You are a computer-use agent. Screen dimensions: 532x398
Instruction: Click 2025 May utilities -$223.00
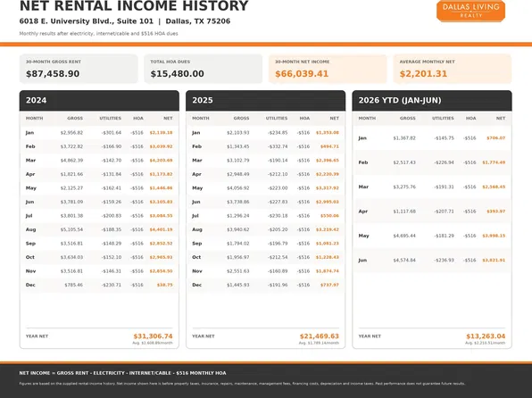278,188
